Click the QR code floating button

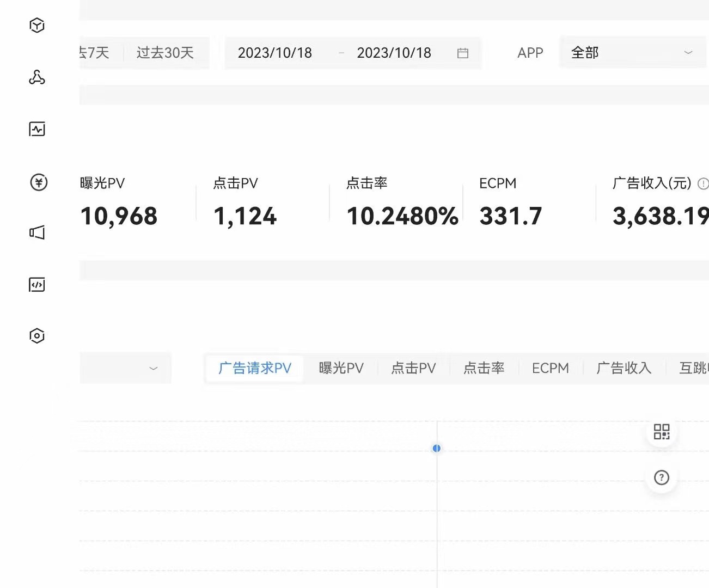pyautogui.click(x=661, y=432)
